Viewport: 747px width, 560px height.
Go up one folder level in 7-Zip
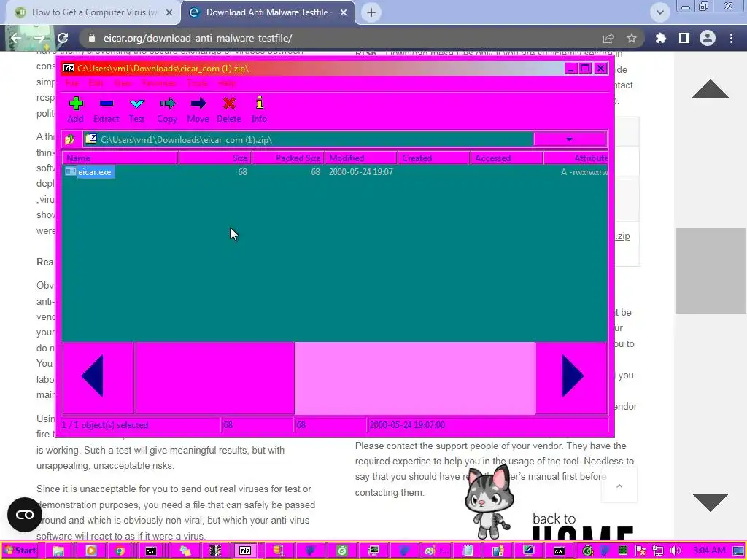(x=70, y=139)
